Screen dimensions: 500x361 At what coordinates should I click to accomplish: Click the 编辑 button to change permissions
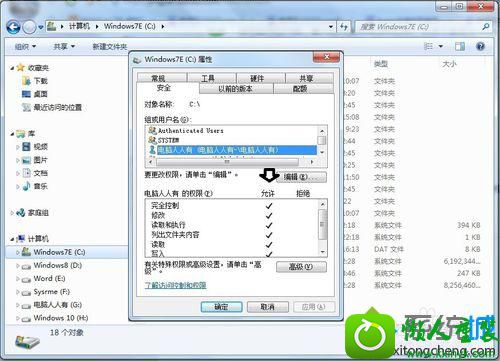[x=301, y=177]
